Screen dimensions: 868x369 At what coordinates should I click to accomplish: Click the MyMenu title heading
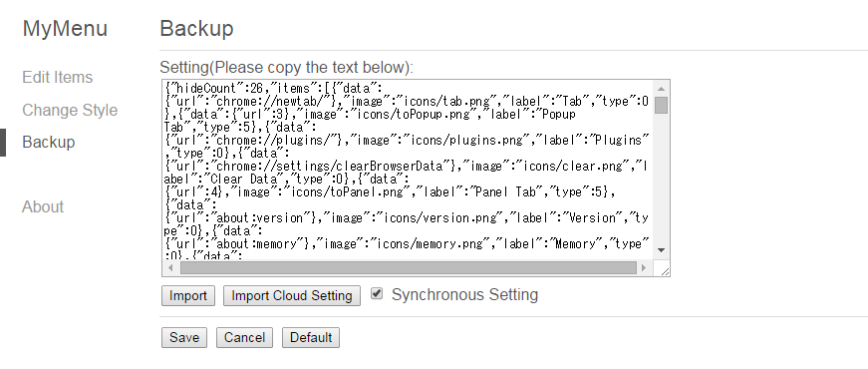65,28
